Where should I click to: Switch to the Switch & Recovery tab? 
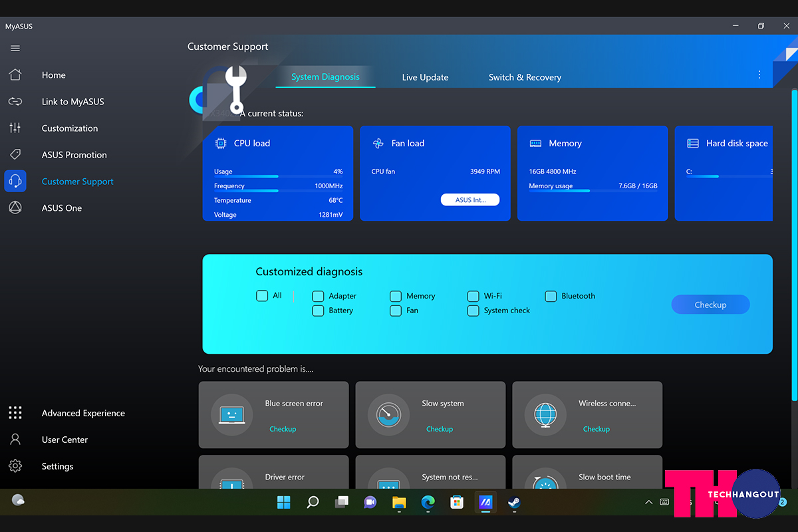[x=525, y=77]
